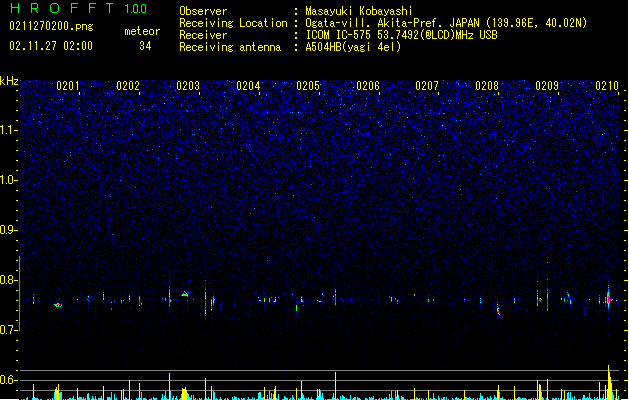Click the 0203 time marker
The image size is (629, 400).
coord(188,86)
